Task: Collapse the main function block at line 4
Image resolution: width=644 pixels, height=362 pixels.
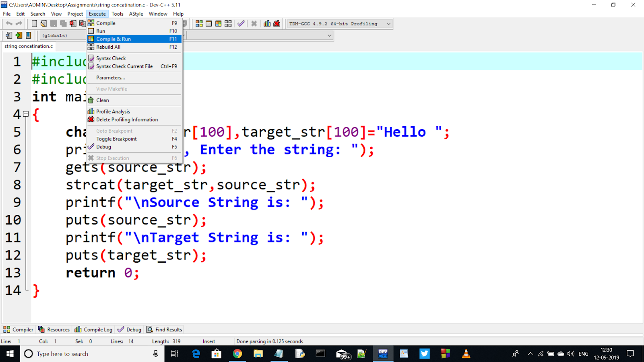Action: [25, 114]
